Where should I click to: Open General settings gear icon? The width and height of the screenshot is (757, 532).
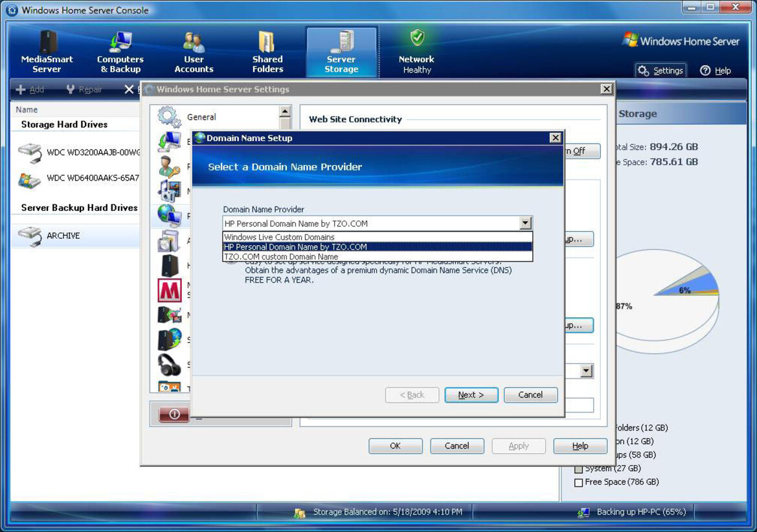coord(169,116)
